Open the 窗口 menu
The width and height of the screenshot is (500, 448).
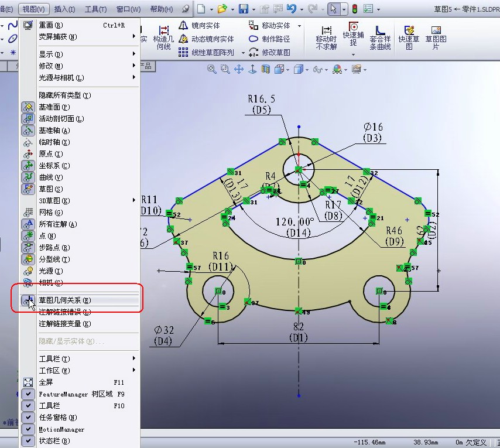tap(128, 9)
